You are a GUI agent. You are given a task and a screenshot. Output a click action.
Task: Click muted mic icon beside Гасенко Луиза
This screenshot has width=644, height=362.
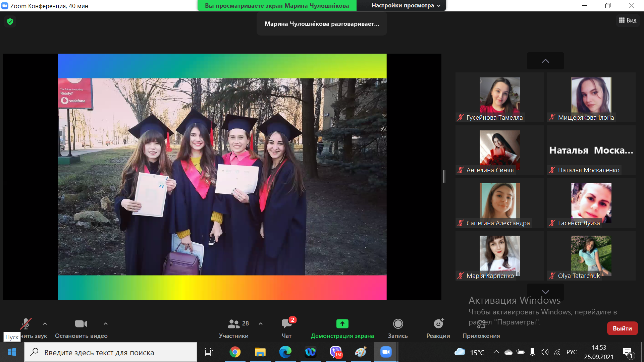pyautogui.click(x=552, y=223)
